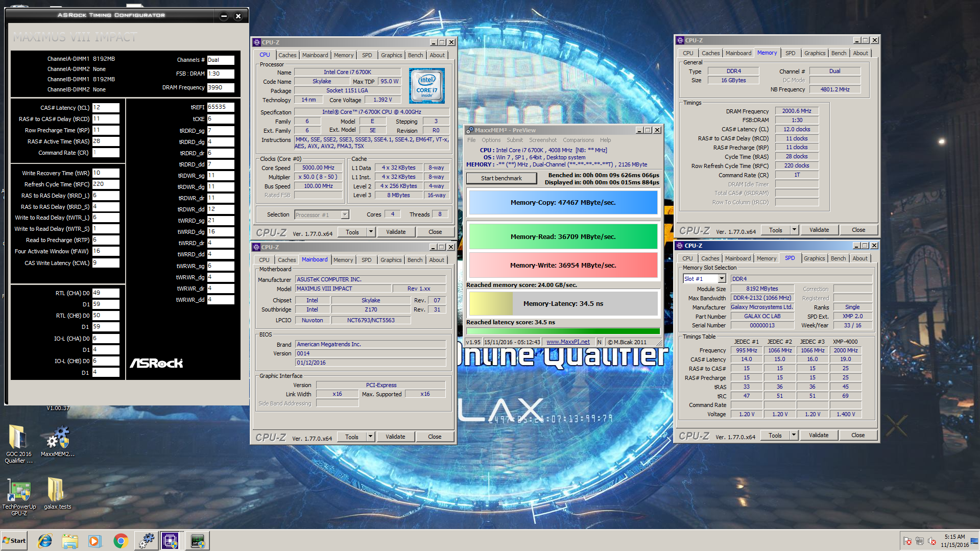Close the ASRock Timing Configurator window

[238, 16]
